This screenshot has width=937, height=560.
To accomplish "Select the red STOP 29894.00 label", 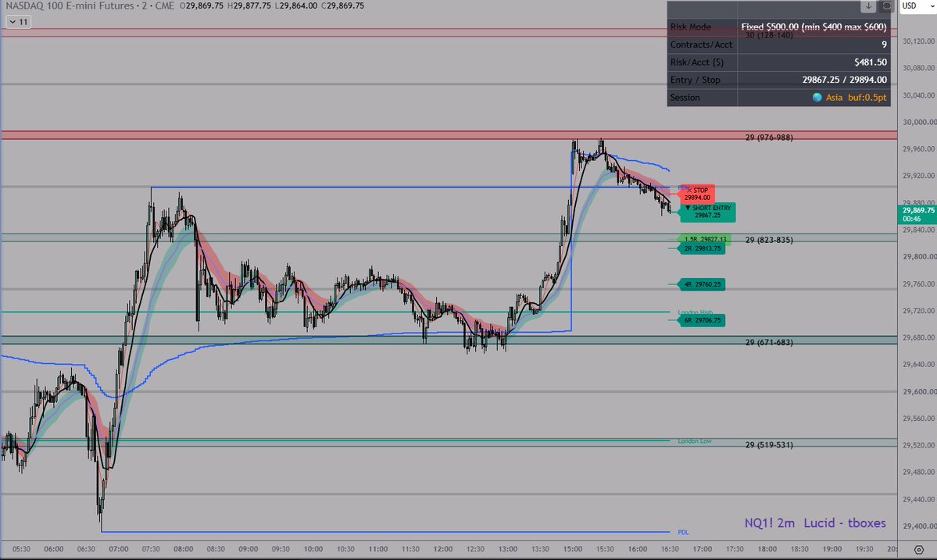I will coord(697,194).
